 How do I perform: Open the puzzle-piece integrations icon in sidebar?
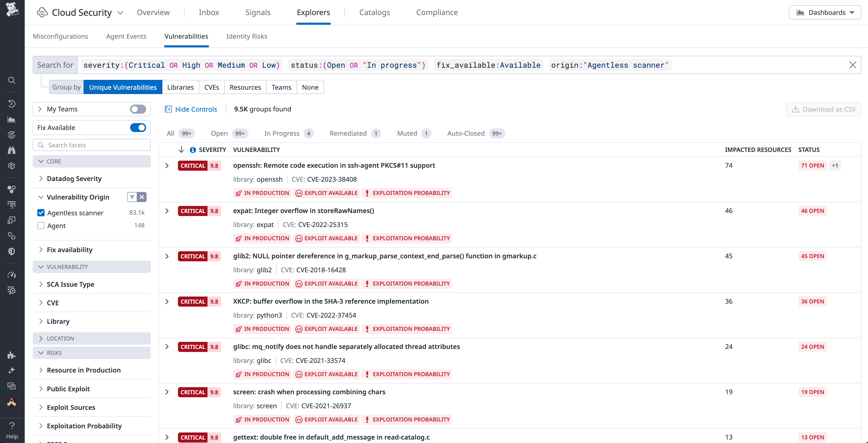pyautogui.click(x=12, y=355)
